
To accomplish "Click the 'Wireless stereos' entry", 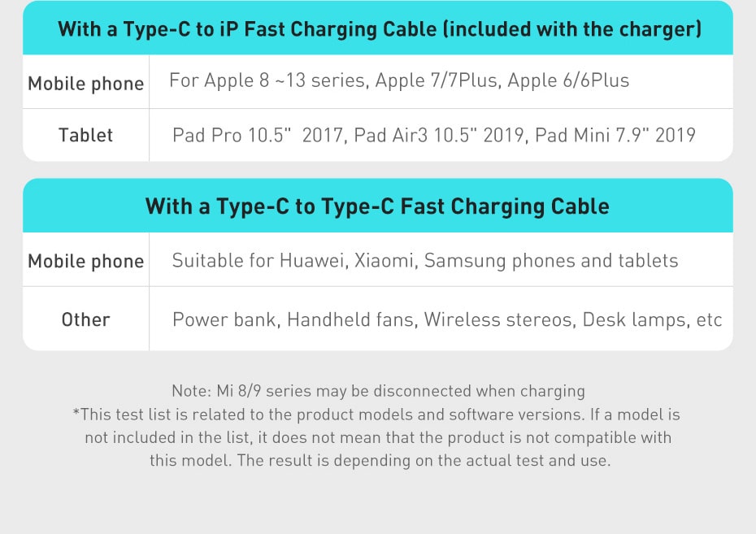I will click(497, 319).
